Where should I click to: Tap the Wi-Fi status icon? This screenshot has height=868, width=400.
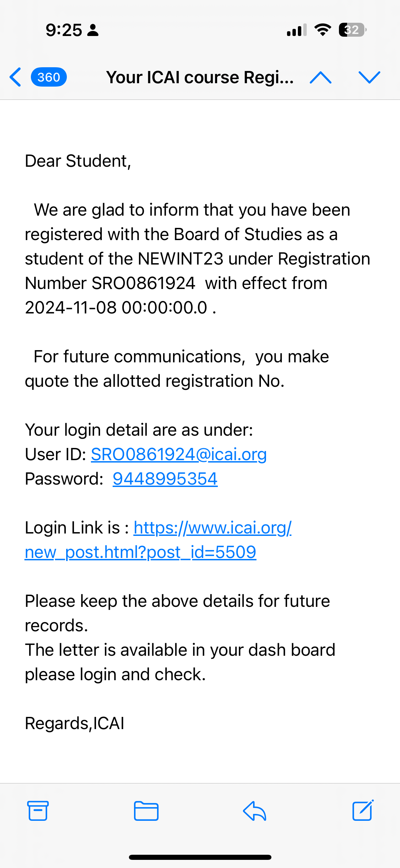(323, 30)
